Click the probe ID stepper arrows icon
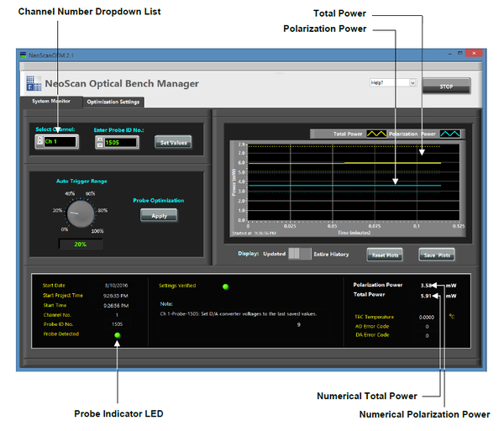The image size is (504, 431). pos(99,142)
